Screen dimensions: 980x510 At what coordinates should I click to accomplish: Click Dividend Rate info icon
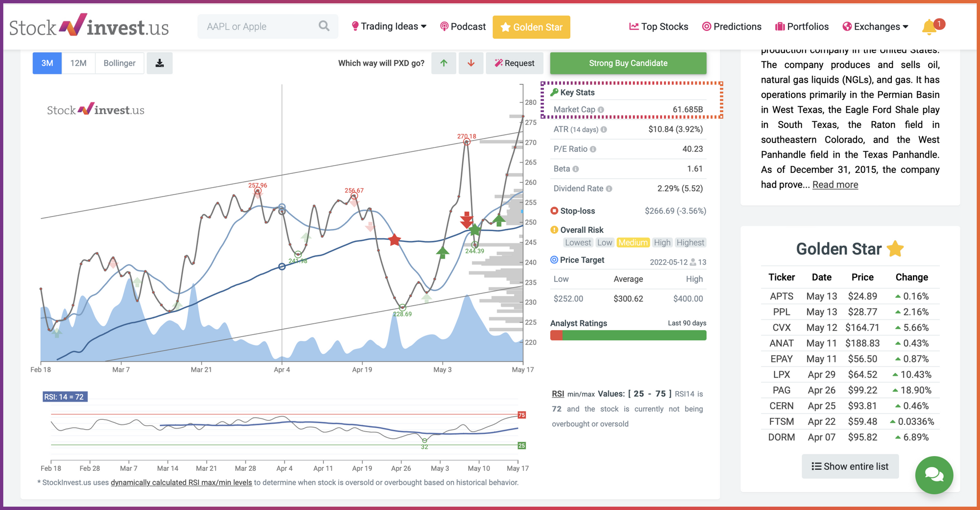(x=609, y=189)
